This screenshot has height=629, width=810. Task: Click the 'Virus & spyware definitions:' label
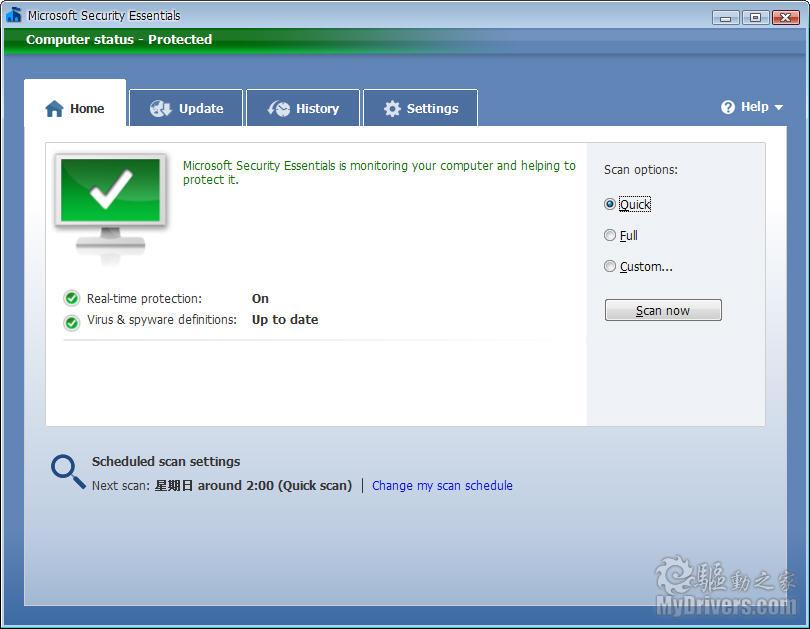coord(162,320)
